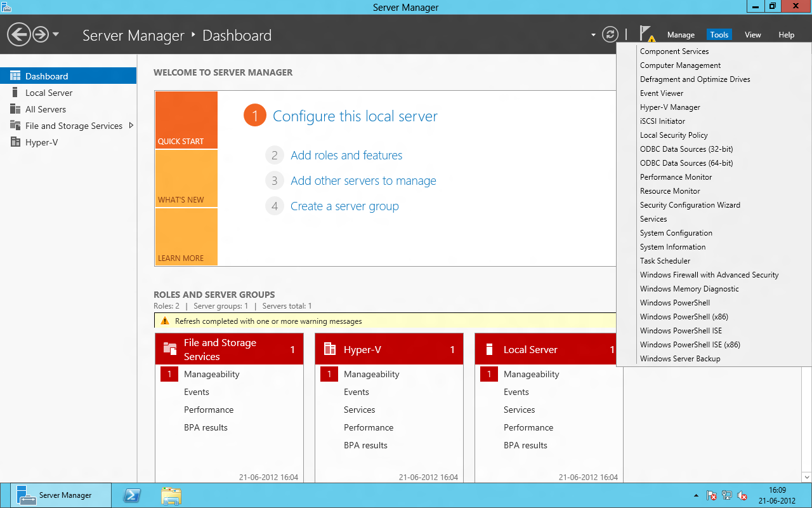This screenshot has height=508, width=812.
Task: Open BPA results in Local Server tile
Action: pyautogui.click(x=525, y=445)
